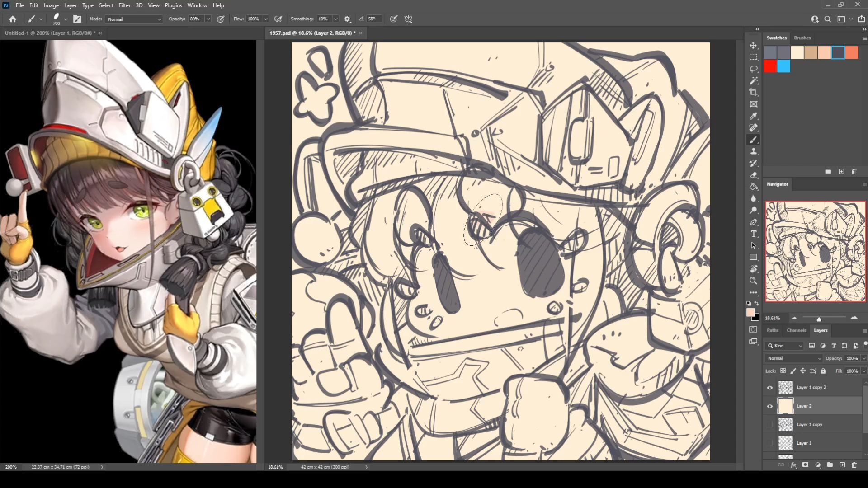
Task: Expand the layer blend mode dropdown
Action: click(793, 358)
